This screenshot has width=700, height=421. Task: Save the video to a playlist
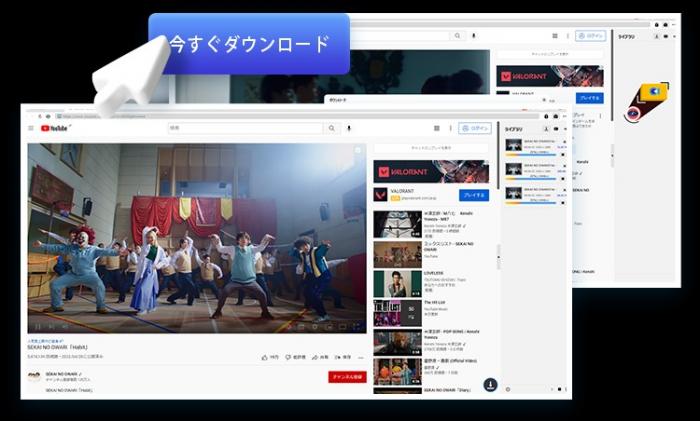point(343,357)
